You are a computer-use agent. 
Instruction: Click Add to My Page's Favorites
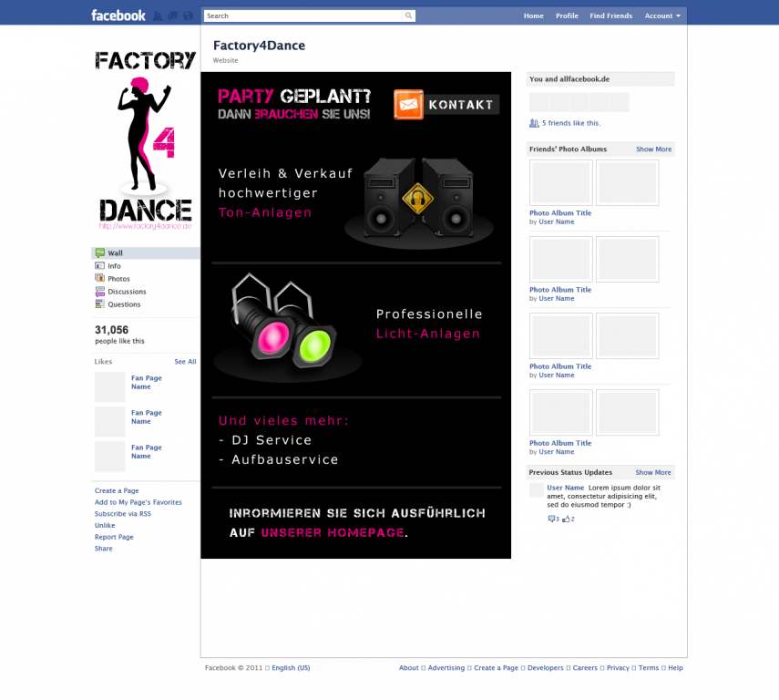pyautogui.click(x=138, y=502)
